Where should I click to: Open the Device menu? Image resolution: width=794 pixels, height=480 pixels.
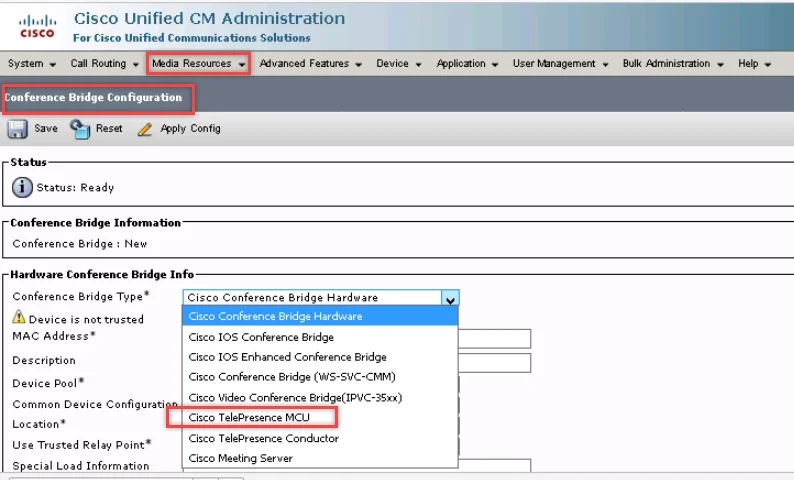coord(399,63)
